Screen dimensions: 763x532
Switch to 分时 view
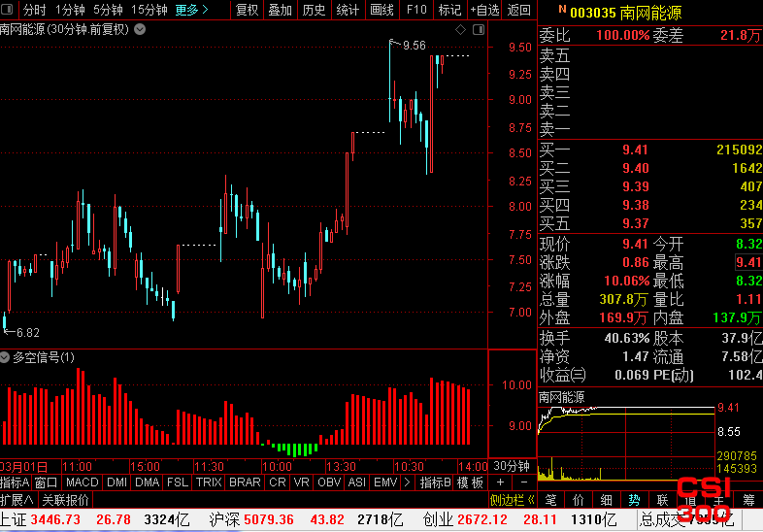[34, 10]
